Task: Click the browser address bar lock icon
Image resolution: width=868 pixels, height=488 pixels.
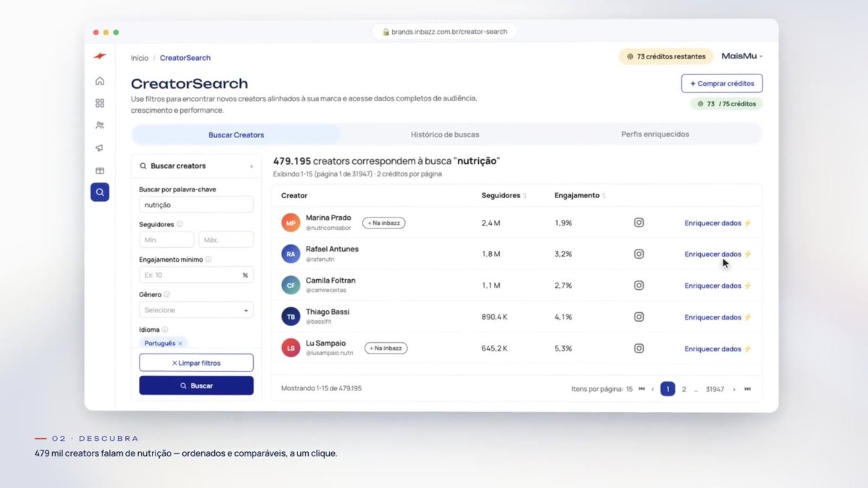Action: (x=386, y=32)
